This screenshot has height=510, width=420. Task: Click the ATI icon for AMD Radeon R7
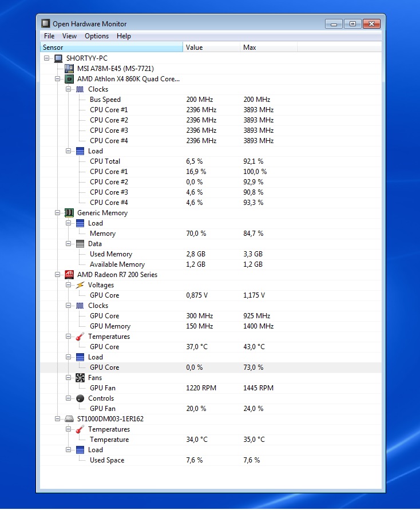[69, 275]
